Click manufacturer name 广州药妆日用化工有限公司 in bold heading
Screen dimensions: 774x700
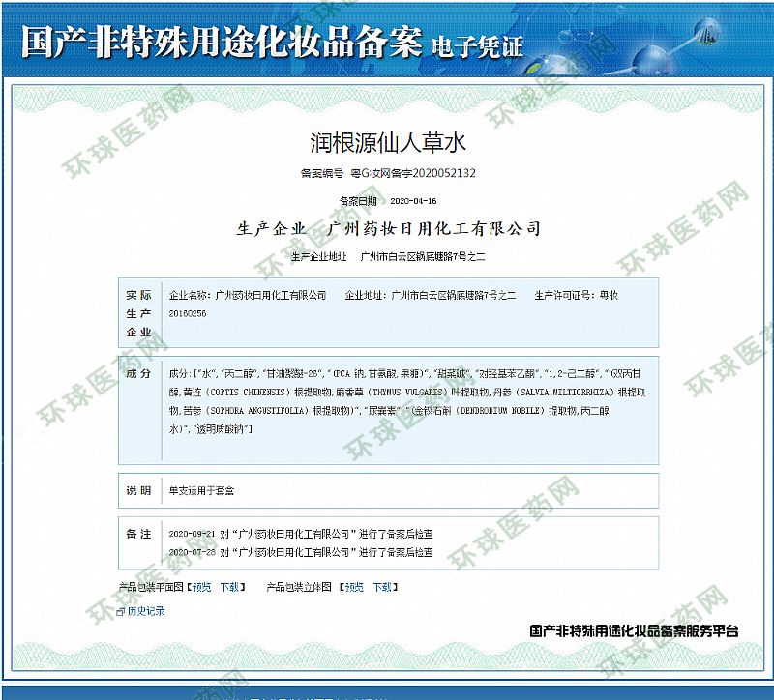point(433,229)
